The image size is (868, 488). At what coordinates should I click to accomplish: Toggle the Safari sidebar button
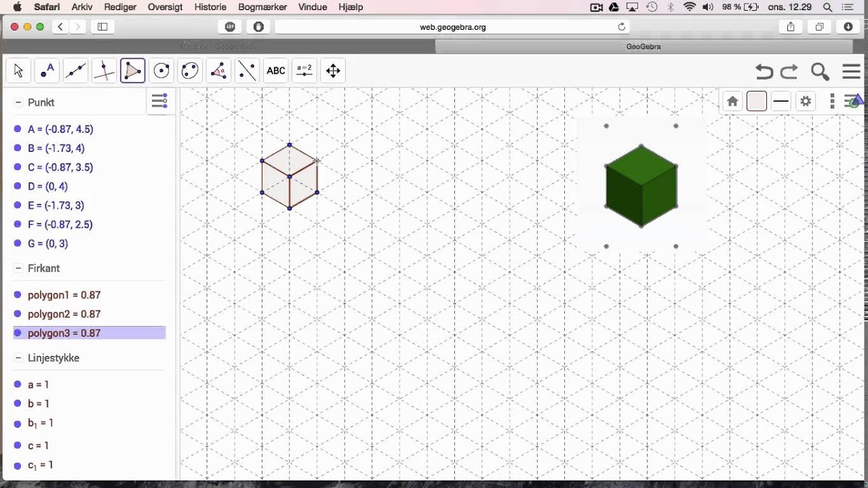pyautogui.click(x=102, y=26)
